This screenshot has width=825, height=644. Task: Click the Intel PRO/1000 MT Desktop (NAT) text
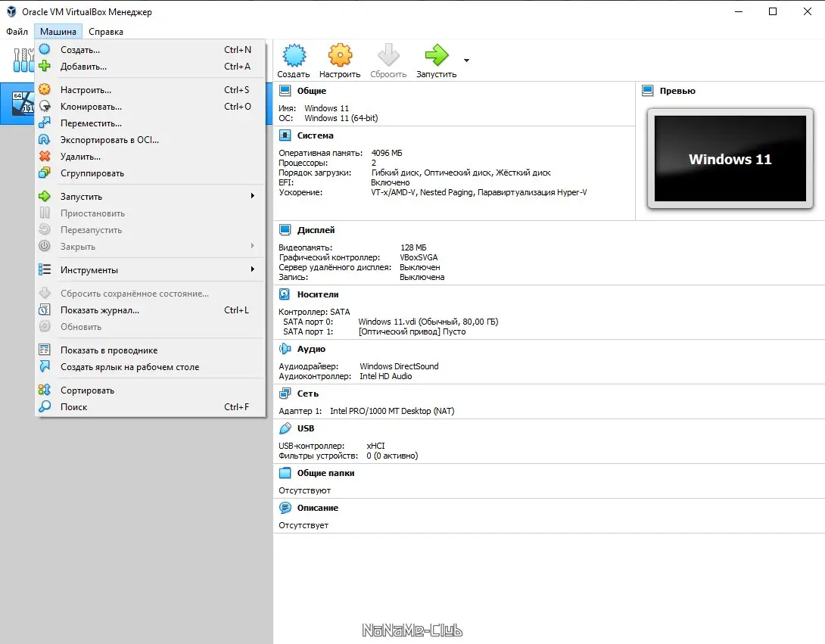tap(392, 411)
